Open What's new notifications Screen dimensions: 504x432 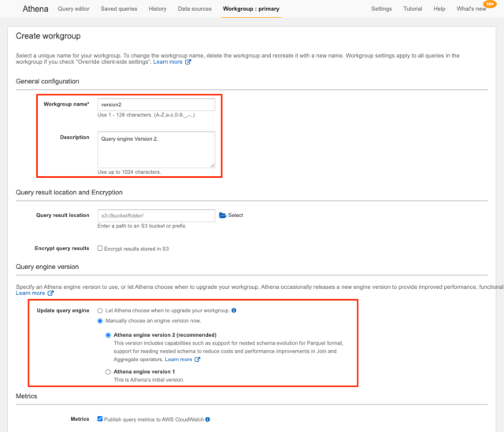click(x=471, y=9)
